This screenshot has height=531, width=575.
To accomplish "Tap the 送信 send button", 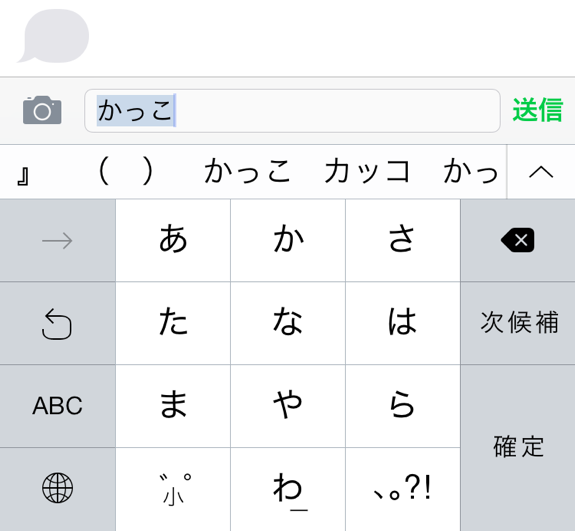I will [x=538, y=110].
